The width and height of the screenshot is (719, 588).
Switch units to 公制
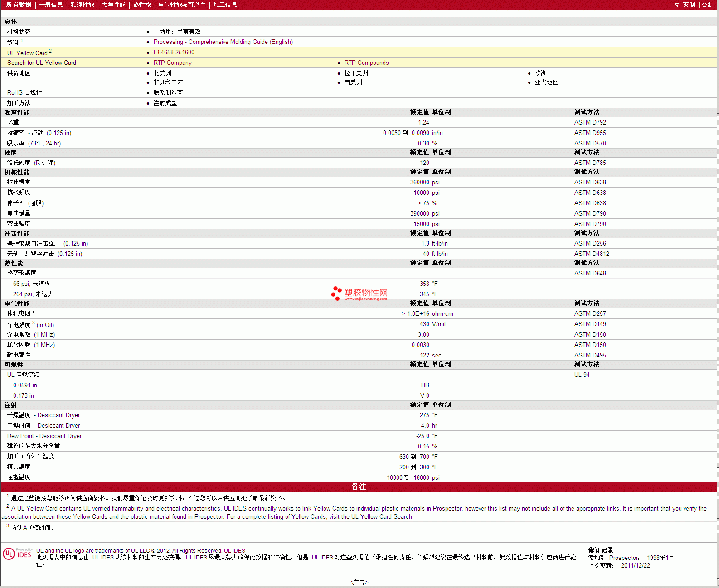click(x=707, y=5)
